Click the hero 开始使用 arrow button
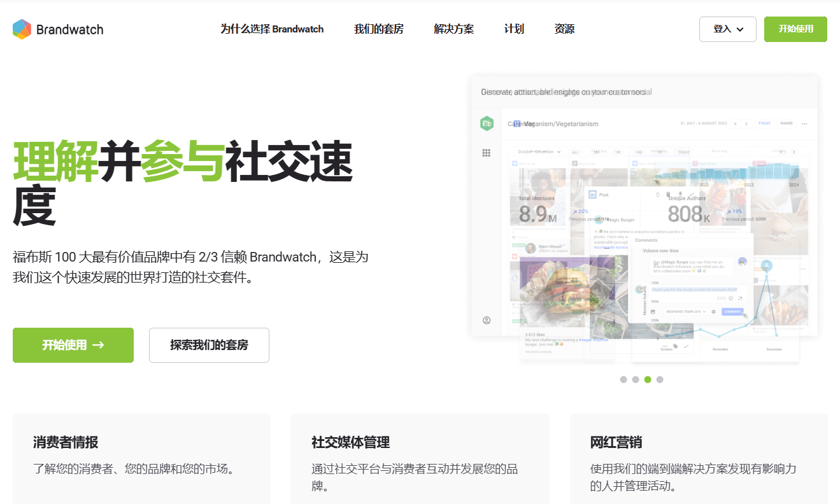This screenshot has height=504, width=840. coord(73,345)
